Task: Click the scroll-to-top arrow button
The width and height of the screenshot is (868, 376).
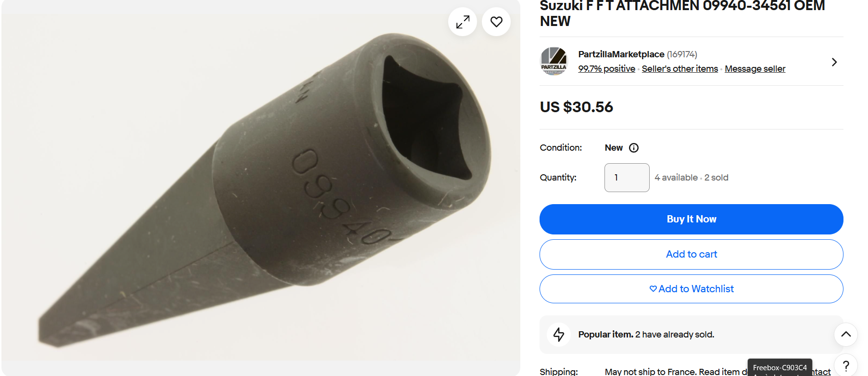Action: (x=846, y=334)
